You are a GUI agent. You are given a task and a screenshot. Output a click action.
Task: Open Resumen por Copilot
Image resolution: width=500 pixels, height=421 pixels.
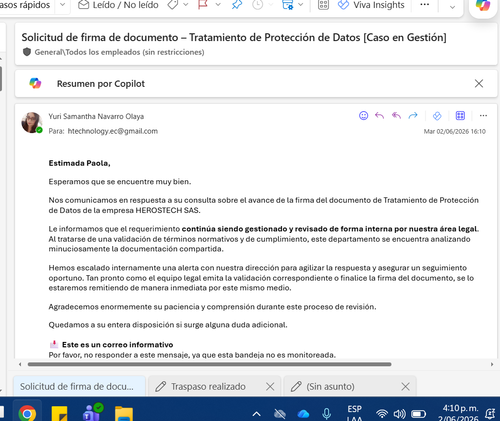point(101,84)
